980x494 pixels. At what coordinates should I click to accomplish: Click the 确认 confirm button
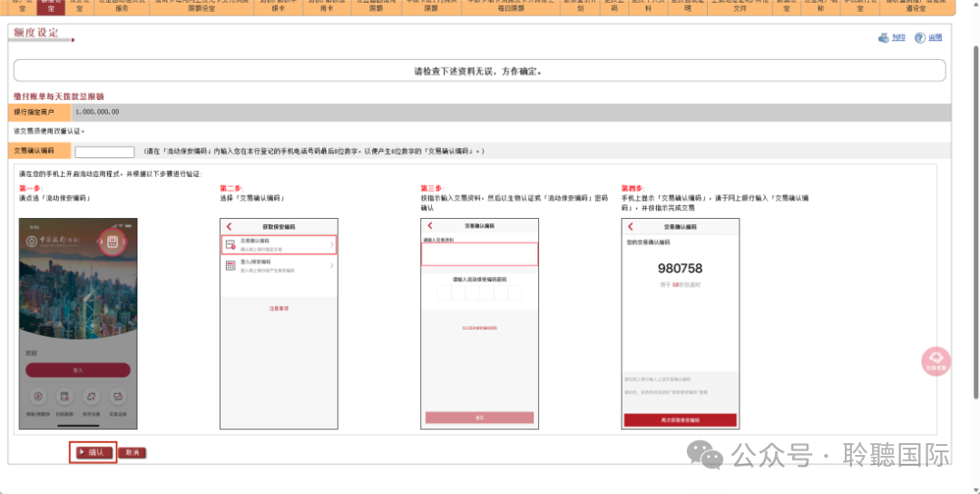93,451
